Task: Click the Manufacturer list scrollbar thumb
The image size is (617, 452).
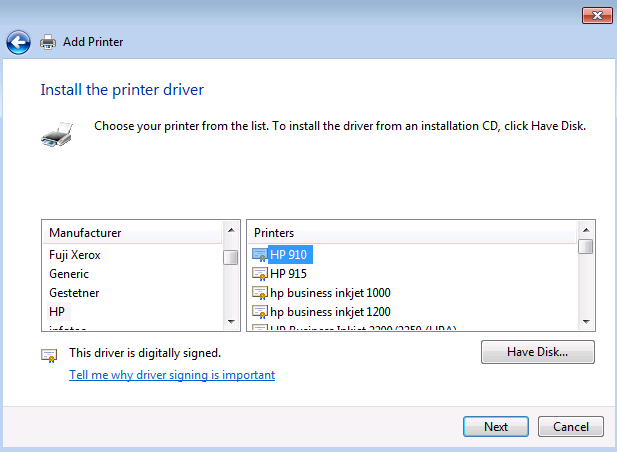Action: point(231,258)
